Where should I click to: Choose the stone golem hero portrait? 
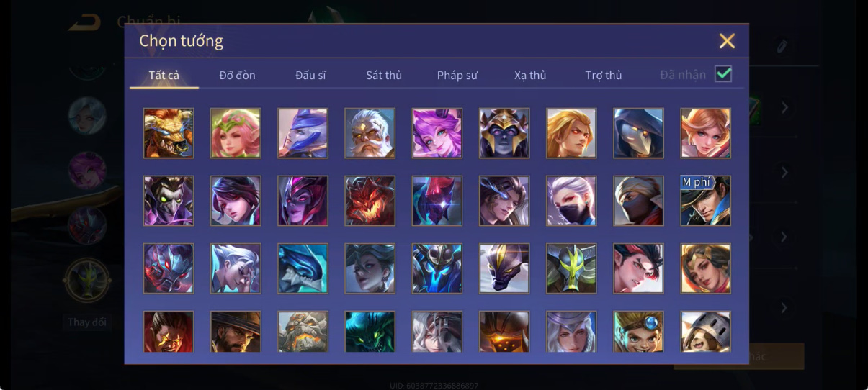click(x=303, y=332)
